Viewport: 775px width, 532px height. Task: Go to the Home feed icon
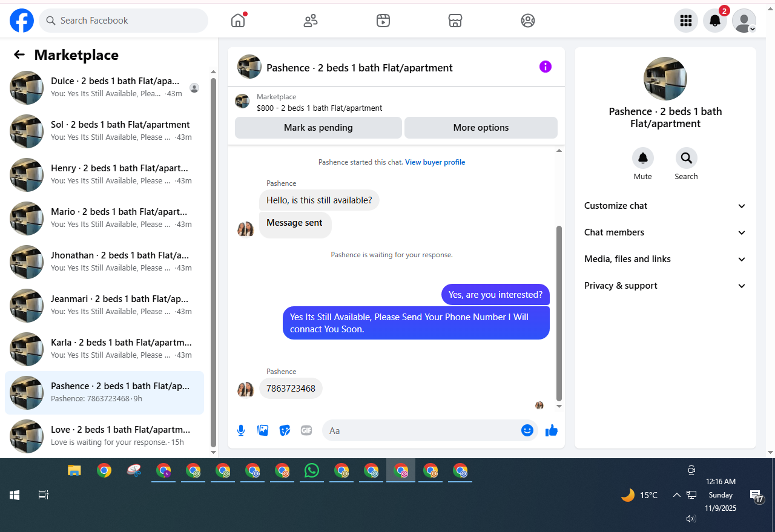(238, 21)
